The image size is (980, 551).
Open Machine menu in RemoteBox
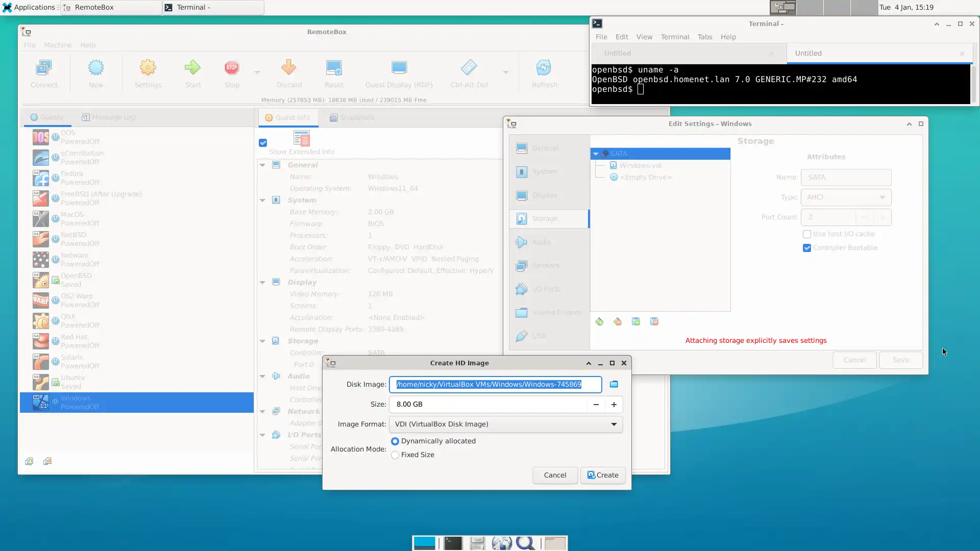click(x=57, y=44)
